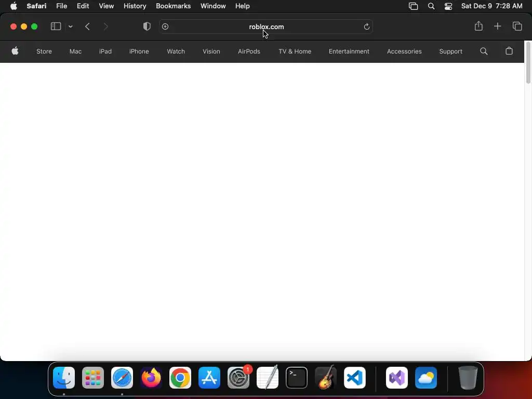The width and height of the screenshot is (532, 399).
Task: Open the Vision section link
Action: pyautogui.click(x=211, y=51)
